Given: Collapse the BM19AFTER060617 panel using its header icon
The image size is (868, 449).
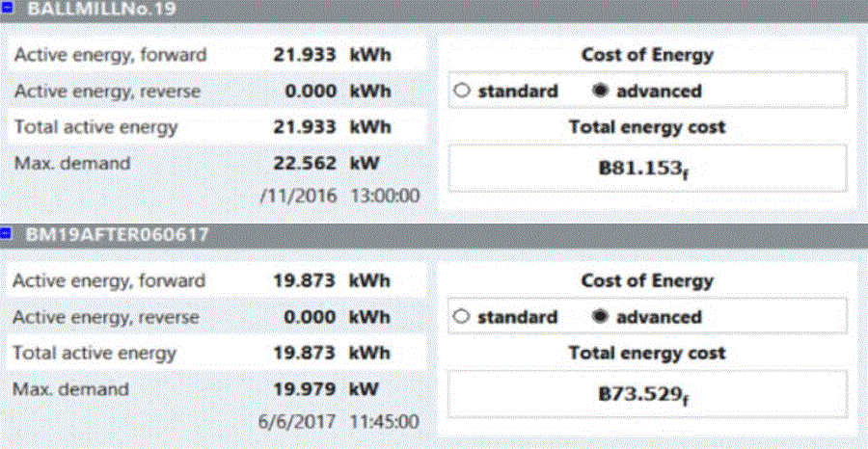Looking at the screenshot, I should pyautogui.click(x=6, y=235).
